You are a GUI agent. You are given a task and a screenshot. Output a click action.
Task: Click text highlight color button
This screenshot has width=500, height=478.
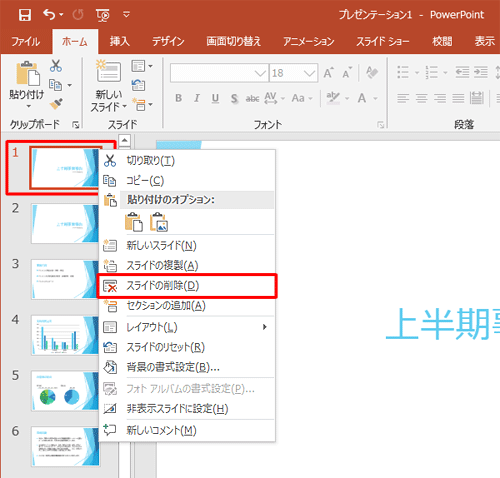[333, 98]
